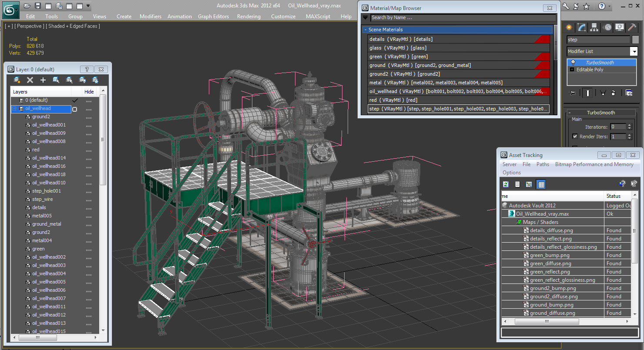This screenshot has width=644, height=350.
Task: Click the star favorites icon in title bar
Action: (x=586, y=6)
